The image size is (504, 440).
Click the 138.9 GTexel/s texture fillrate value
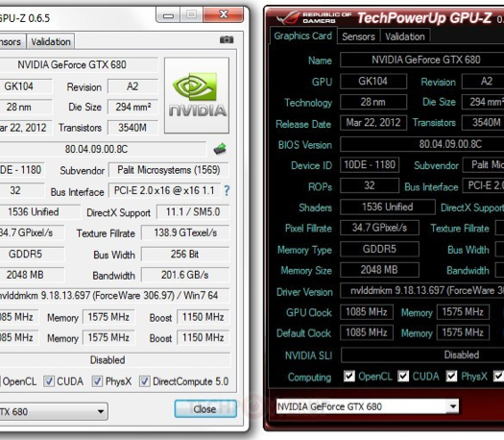[x=185, y=232]
